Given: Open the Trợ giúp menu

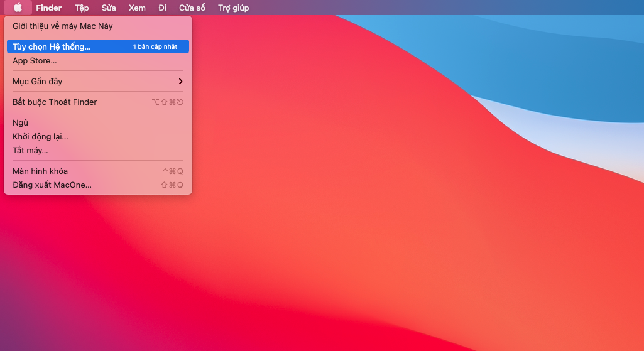Looking at the screenshot, I should 233,8.
